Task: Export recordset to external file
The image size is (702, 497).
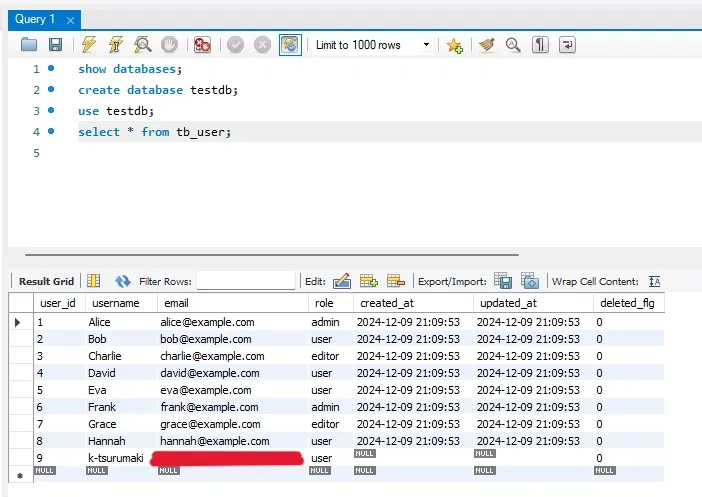Action: point(503,282)
